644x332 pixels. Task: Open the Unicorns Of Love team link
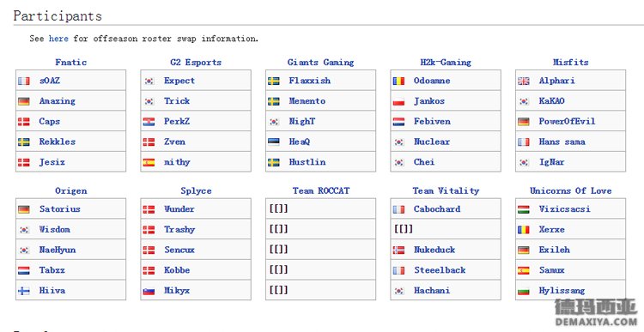coord(570,190)
